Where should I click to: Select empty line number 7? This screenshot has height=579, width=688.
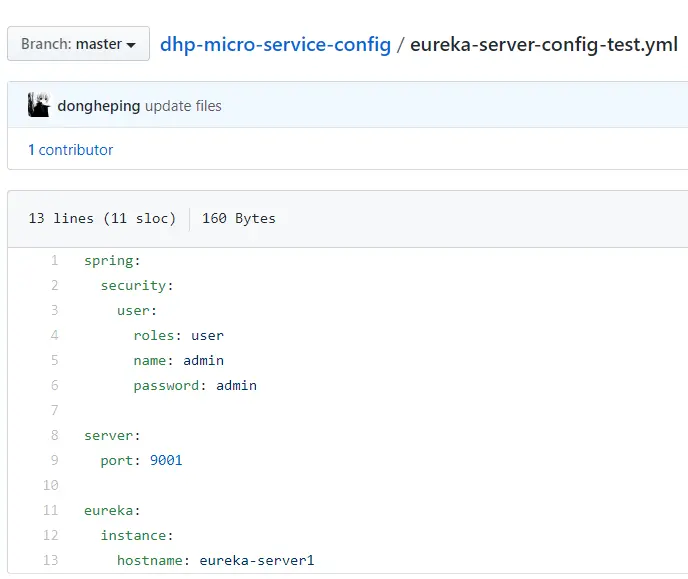(x=54, y=411)
